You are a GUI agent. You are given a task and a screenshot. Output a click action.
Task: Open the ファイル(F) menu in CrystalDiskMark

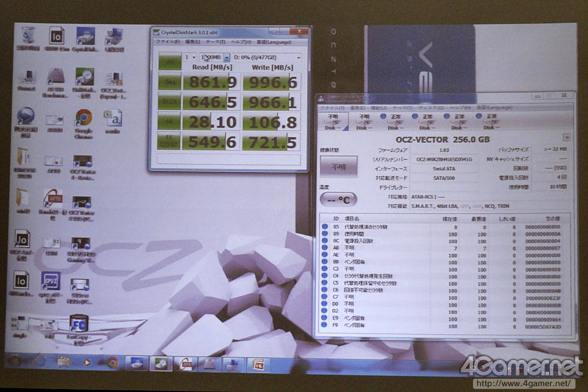168,42
